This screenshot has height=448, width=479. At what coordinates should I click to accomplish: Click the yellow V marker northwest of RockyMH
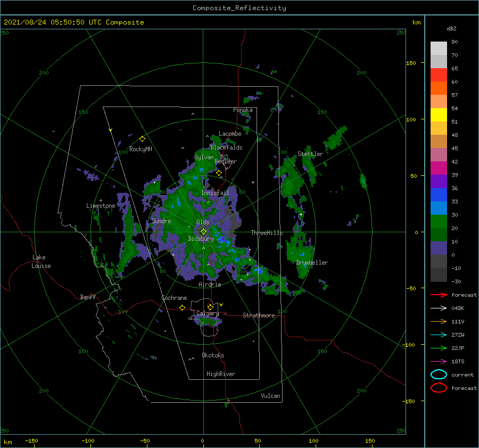(x=111, y=131)
